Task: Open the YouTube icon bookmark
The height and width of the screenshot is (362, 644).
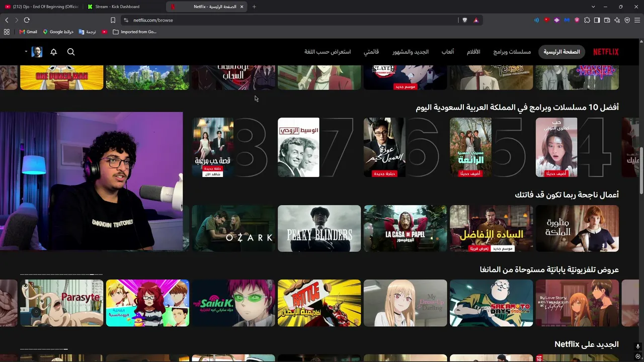Action: tap(104, 32)
